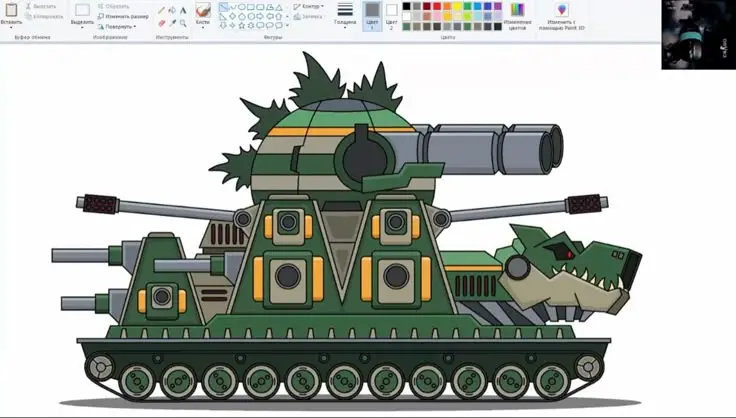Open the Brushes (Кисти) gallery
Screen dimensions: 736x418
203,14
